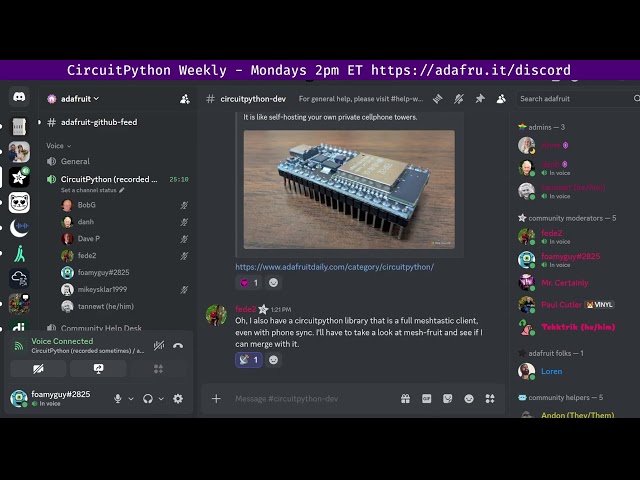Open the cat face server icon
Screen dimensions: 640x480
click(19, 203)
